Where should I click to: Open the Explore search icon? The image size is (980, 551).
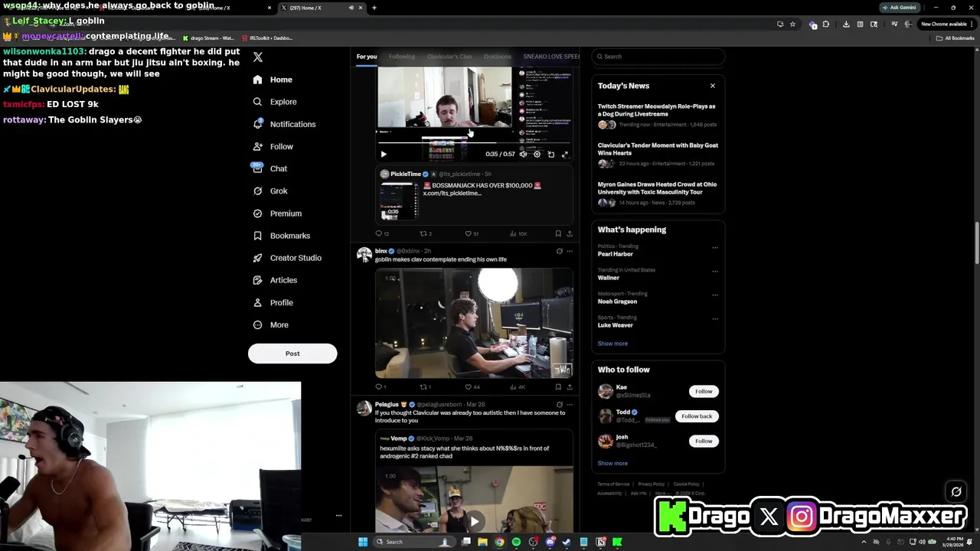[x=258, y=102]
